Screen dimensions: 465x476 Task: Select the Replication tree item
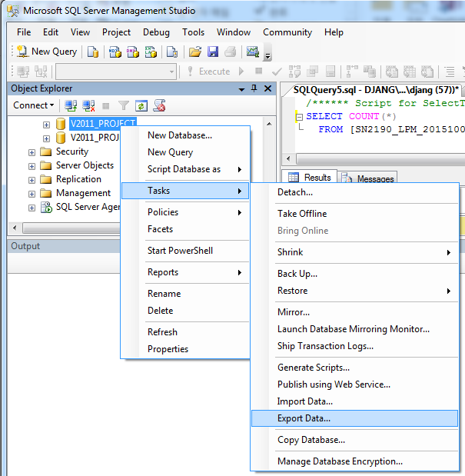click(78, 179)
